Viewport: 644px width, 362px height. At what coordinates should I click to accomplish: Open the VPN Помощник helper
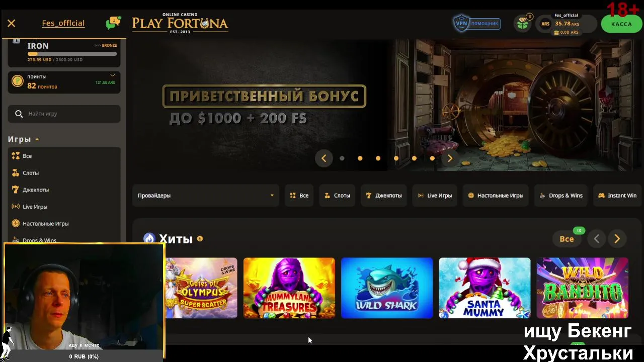point(476,23)
